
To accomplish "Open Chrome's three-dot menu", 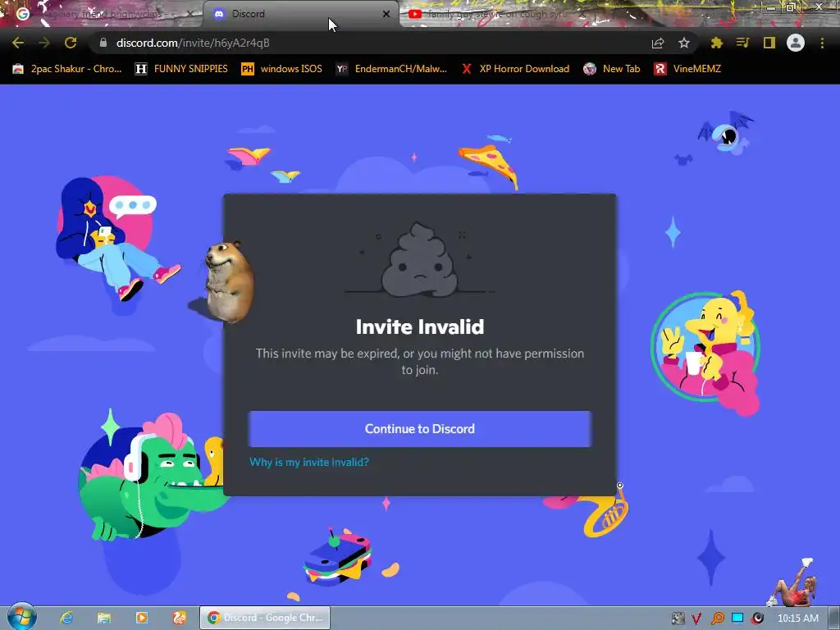I will [822, 43].
